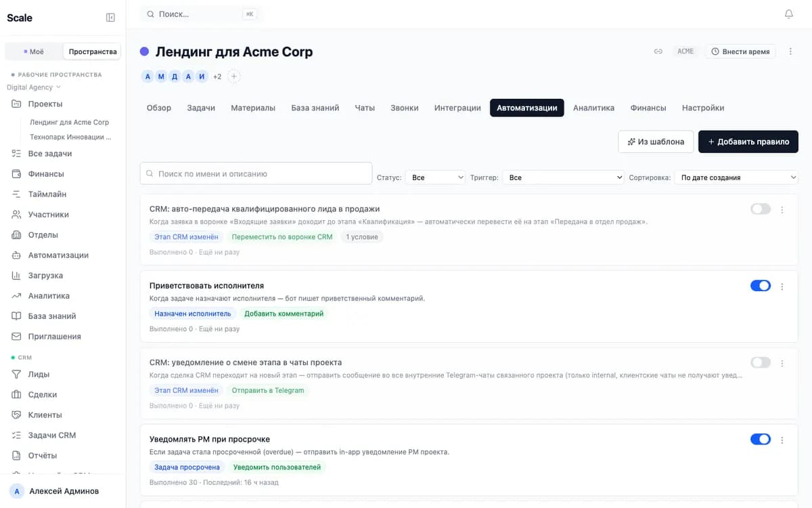Viewport: 812px width, 508px height.
Task: Open the Триггер filter dropdown
Action: point(564,177)
